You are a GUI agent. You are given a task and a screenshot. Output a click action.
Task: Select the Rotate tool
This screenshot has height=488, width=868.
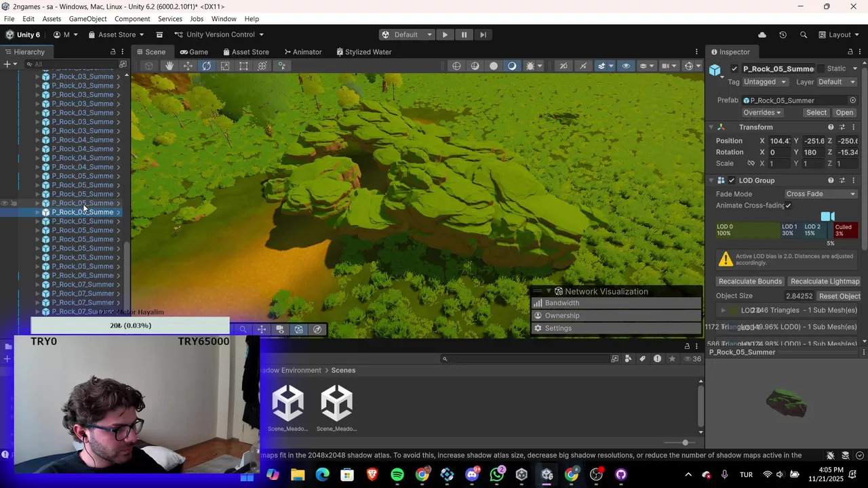click(x=206, y=66)
